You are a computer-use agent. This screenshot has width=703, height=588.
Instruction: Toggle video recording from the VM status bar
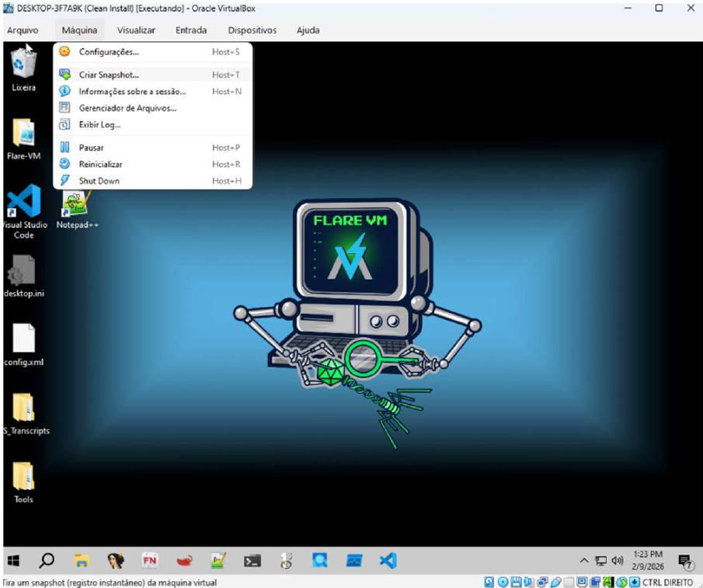point(595,581)
